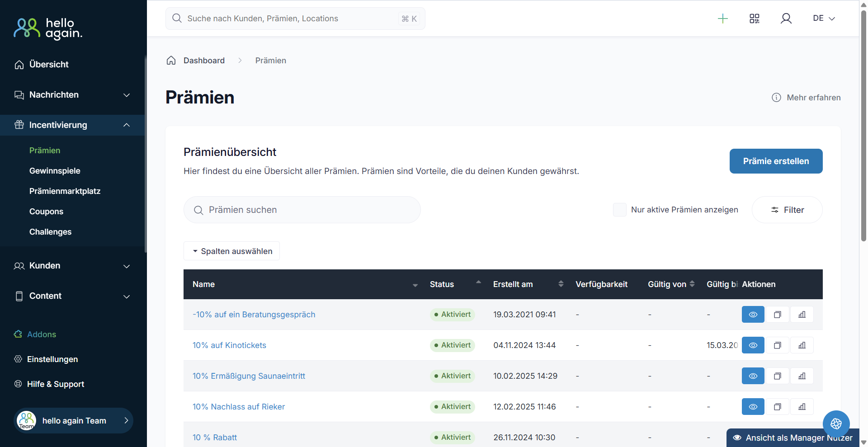Select Coupons from the sidebar menu
Viewport: 868px width, 447px height.
(x=46, y=212)
